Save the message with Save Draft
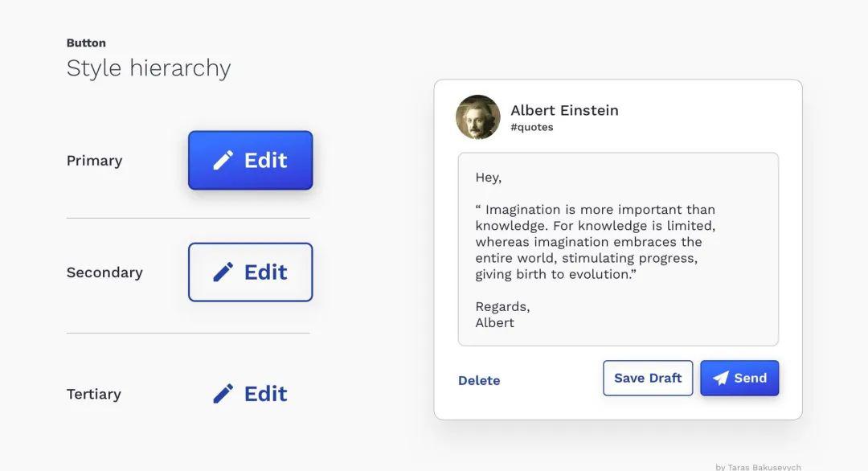This screenshot has height=471, width=868. tap(648, 378)
